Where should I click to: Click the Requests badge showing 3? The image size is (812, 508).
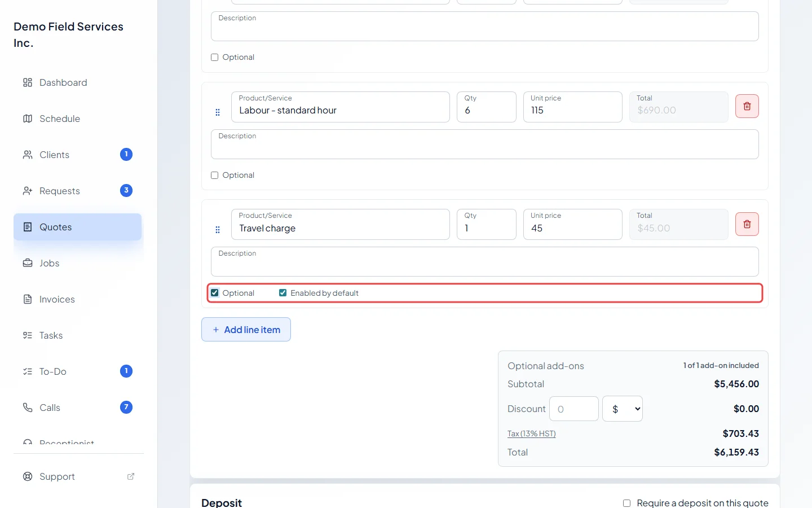[126, 191]
